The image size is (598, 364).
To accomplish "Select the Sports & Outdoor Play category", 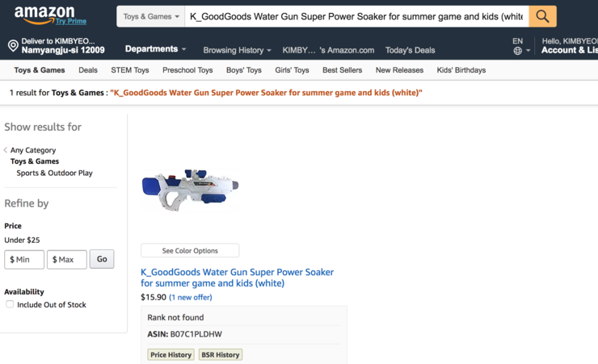I will [x=54, y=173].
